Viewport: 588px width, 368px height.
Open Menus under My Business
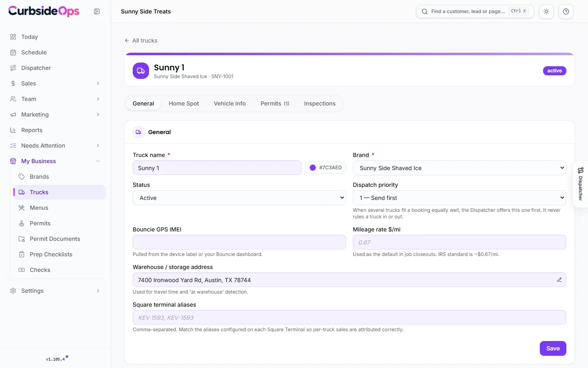pos(60,208)
